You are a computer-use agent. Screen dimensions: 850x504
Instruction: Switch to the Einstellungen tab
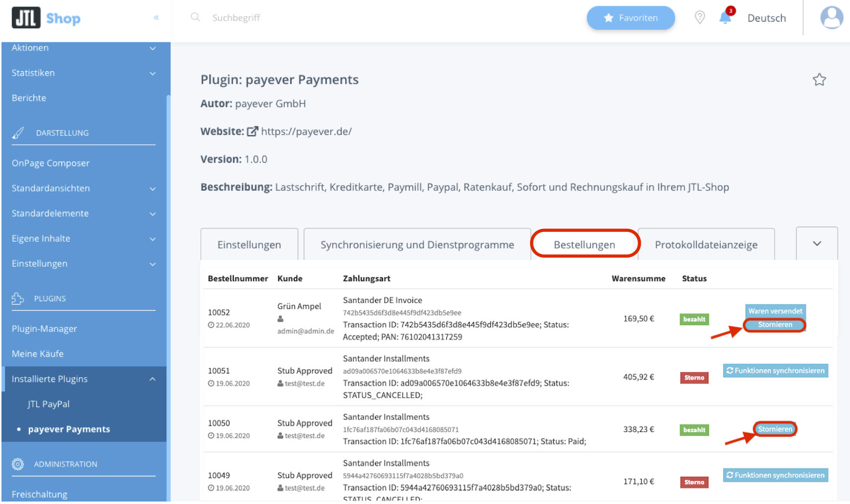(x=249, y=244)
